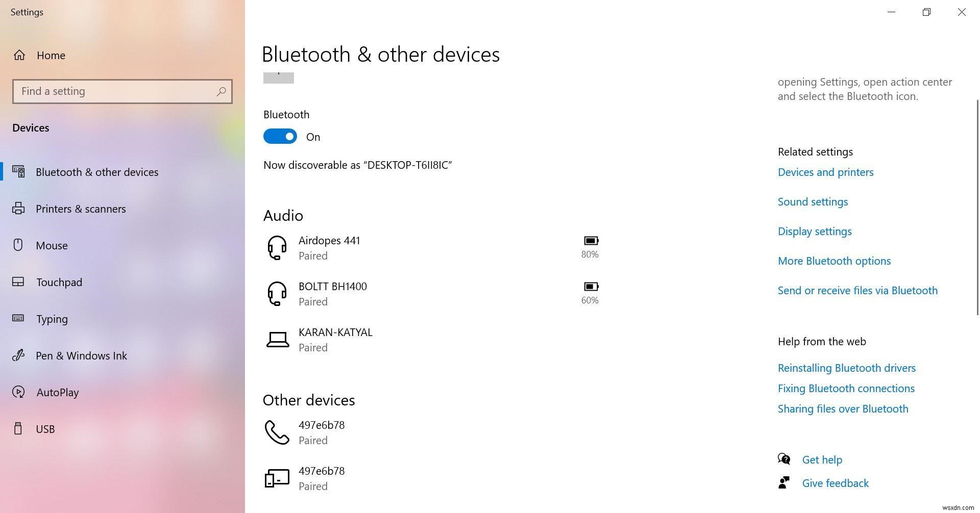This screenshot has width=980, height=513.
Task: Select the paired KARAN-KATYAL laptop entry
Action: coord(335,339)
